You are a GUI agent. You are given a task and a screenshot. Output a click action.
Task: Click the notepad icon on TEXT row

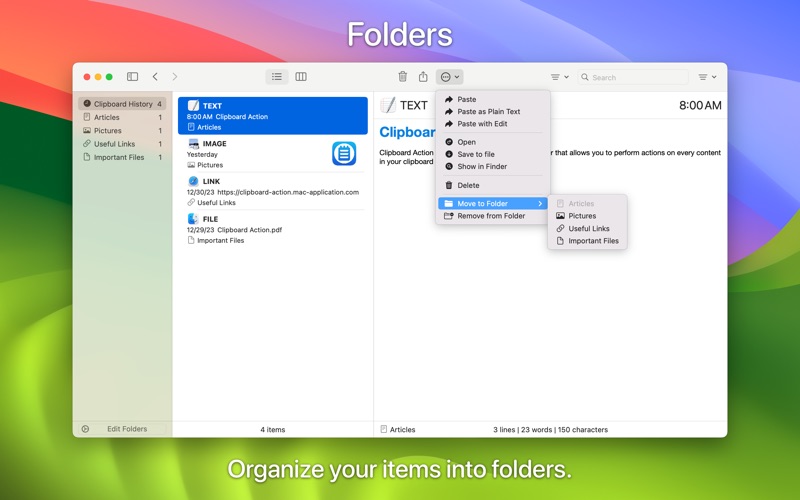click(x=193, y=106)
